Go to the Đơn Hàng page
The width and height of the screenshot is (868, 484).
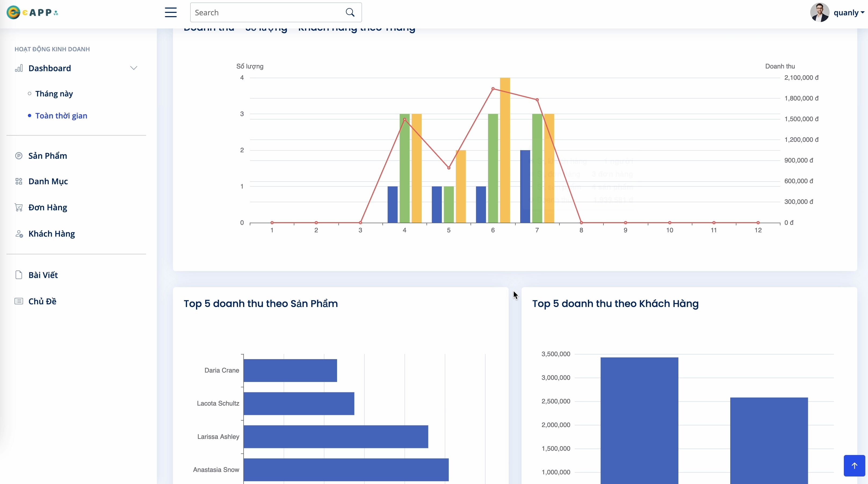pyautogui.click(x=48, y=207)
